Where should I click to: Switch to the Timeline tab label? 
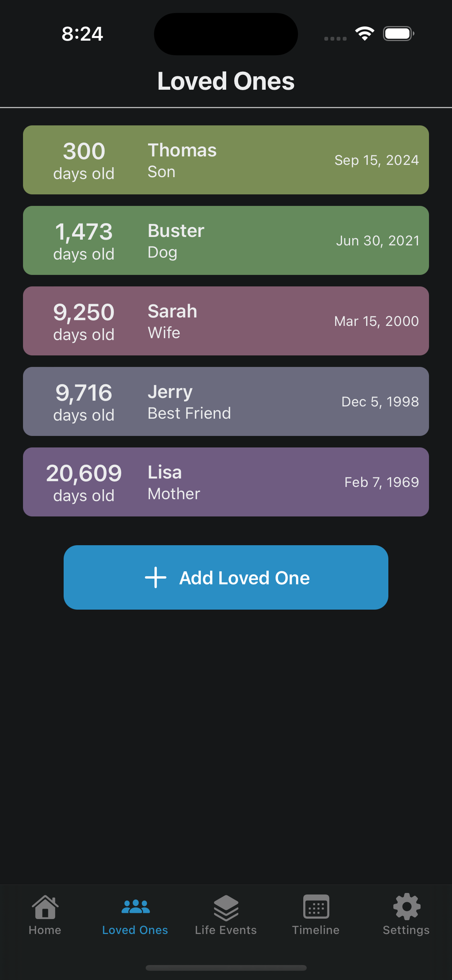point(316,930)
